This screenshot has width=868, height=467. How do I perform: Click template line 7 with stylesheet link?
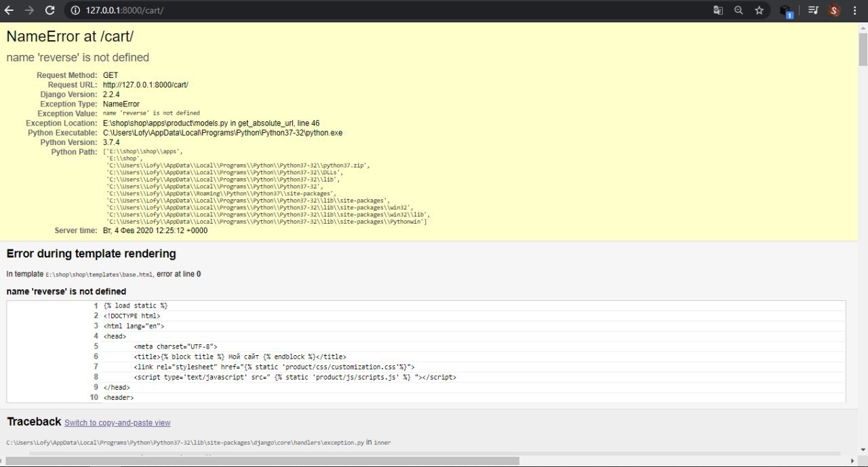[274, 366]
